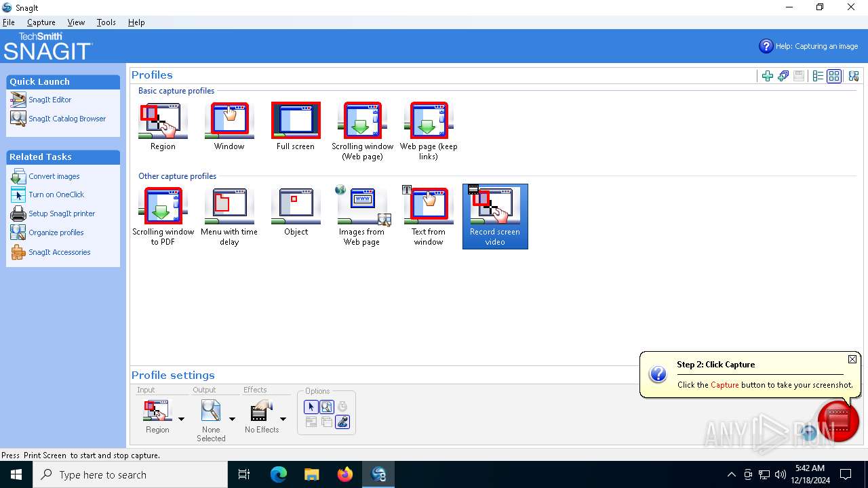Expand the Input mode dropdown arrow
Viewport: 868px width, 488px height.
tap(181, 419)
